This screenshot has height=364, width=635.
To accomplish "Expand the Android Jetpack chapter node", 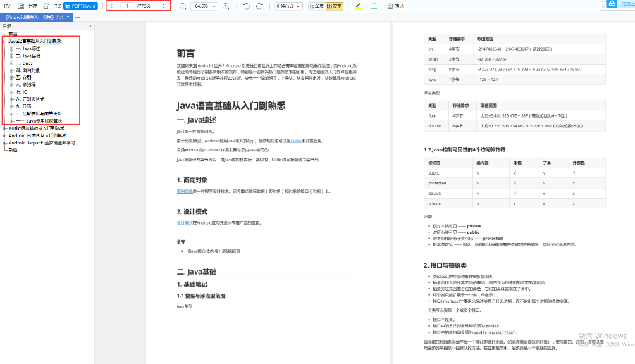I will point(4,142).
